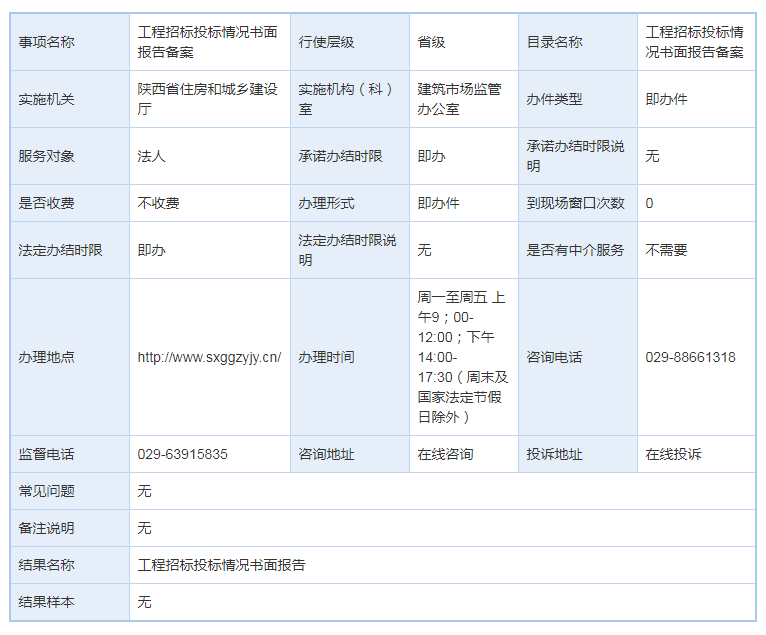Open the 在线咨询 link
Viewport: 766px width, 635px height.
click(445, 454)
